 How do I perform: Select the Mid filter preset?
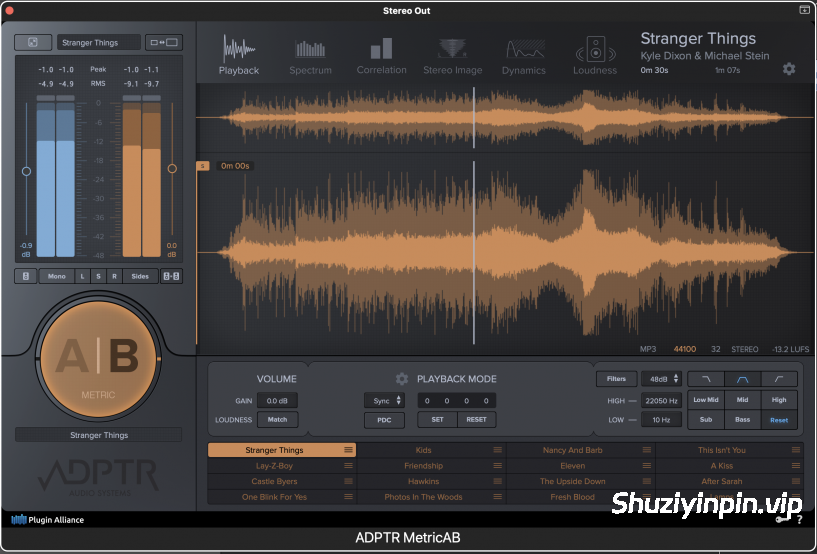[742, 400]
